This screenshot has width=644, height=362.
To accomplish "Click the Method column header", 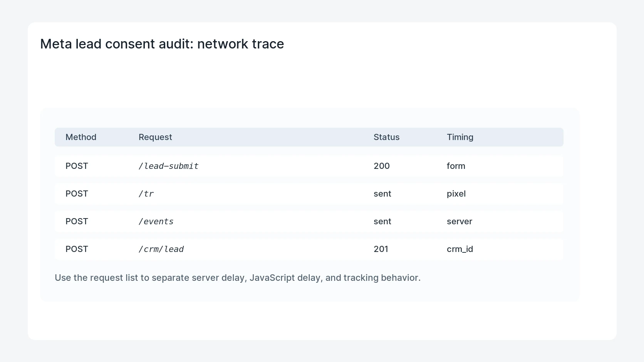I will pos(81,137).
